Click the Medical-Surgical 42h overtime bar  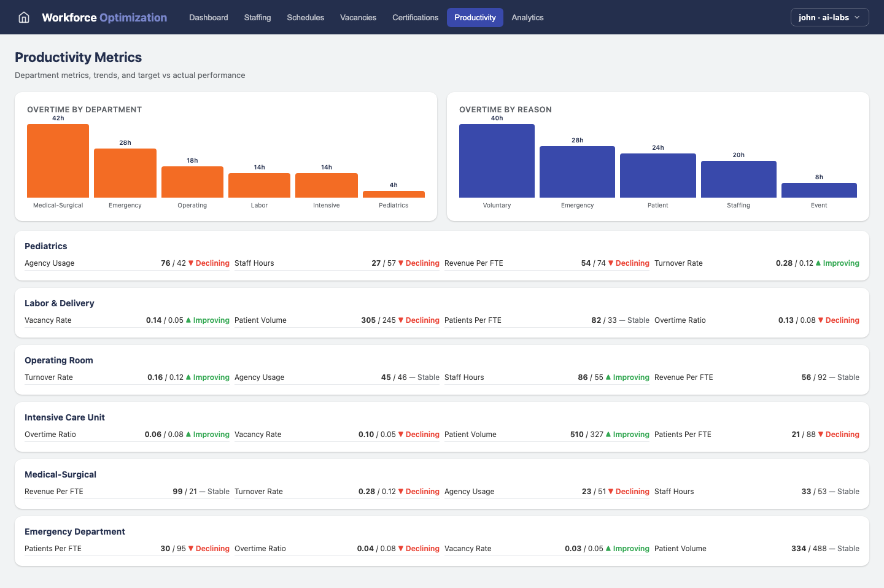[x=58, y=160]
